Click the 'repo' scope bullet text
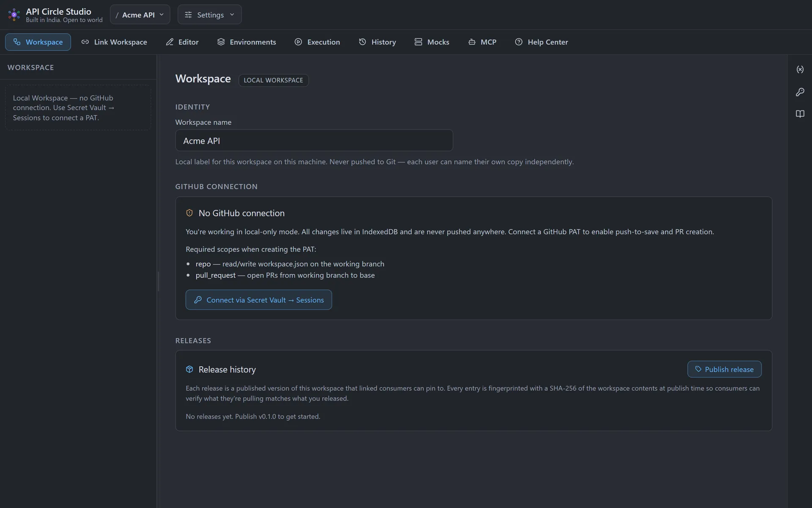 (290, 264)
